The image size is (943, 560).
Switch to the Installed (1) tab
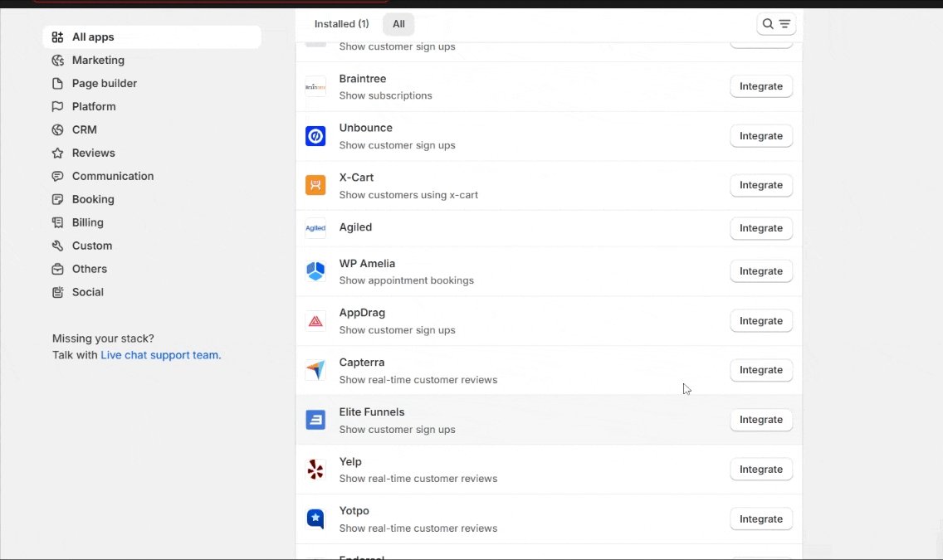pyautogui.click(x=341, y=24)
